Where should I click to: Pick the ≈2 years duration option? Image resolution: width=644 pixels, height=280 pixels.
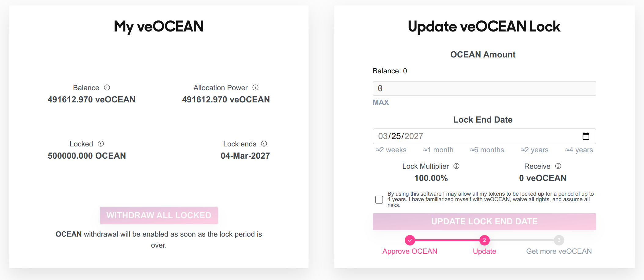534,150
